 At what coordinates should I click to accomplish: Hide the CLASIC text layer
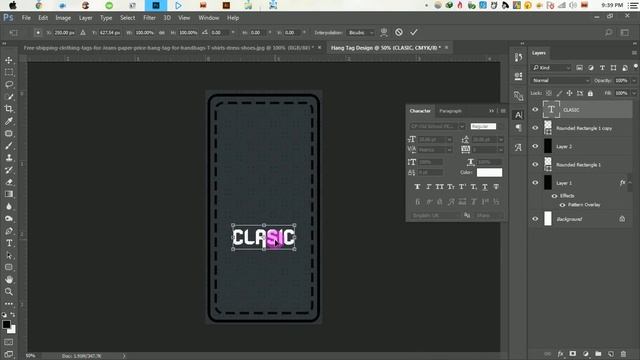click(535, 109)
